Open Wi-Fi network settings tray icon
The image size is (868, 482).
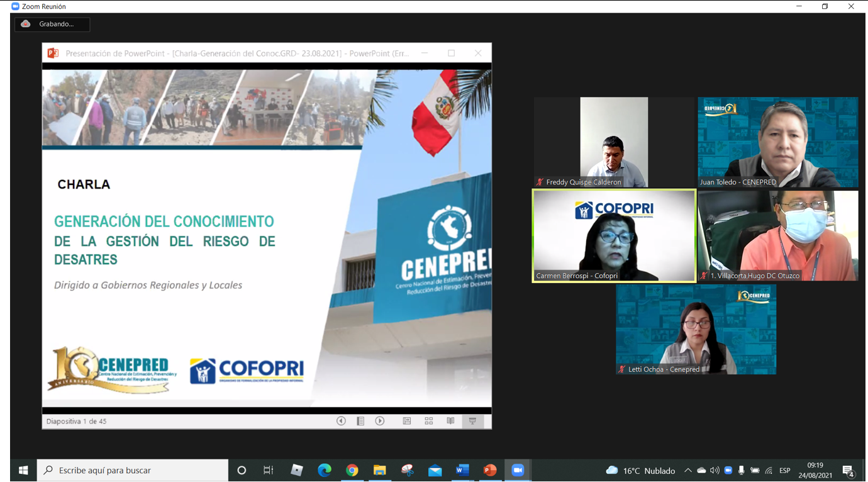coord(769,470)
